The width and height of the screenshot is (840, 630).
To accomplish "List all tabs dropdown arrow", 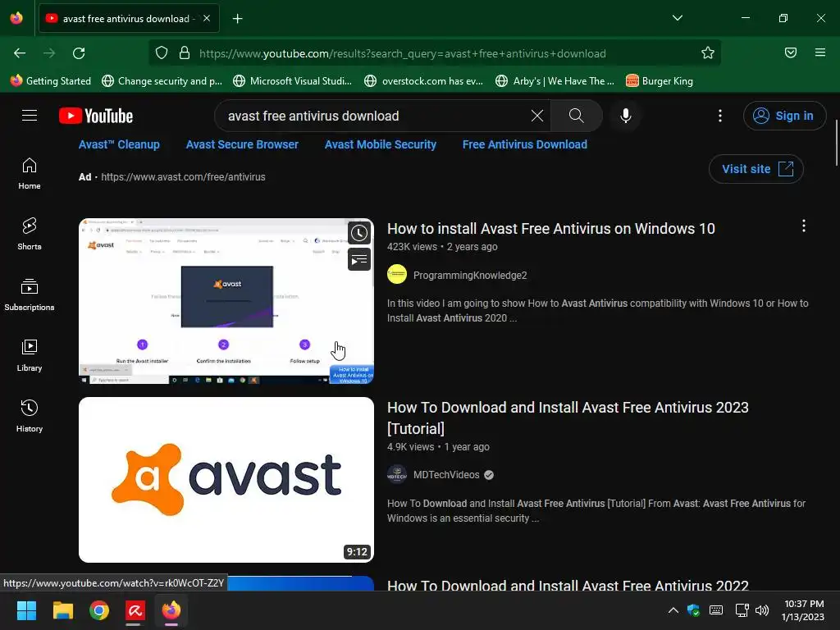I will (677, 18).
